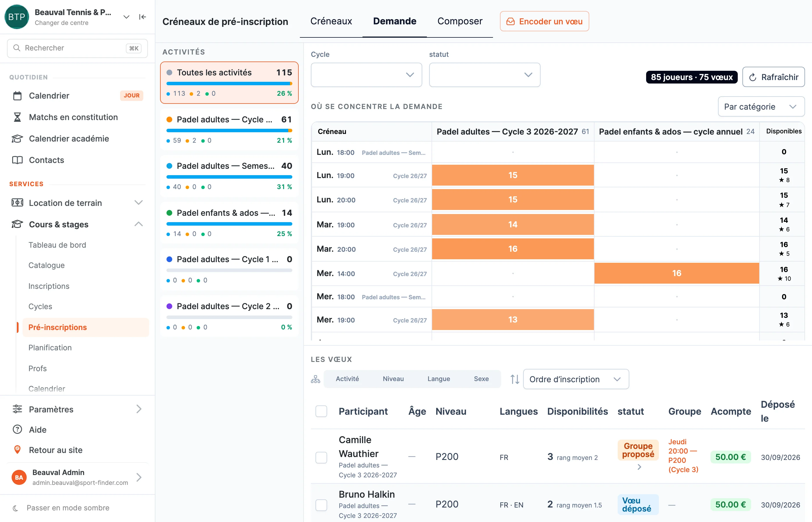Screen dimensions: 812x522
Task: Open Tableau de bord menu item
Action: 57,245
